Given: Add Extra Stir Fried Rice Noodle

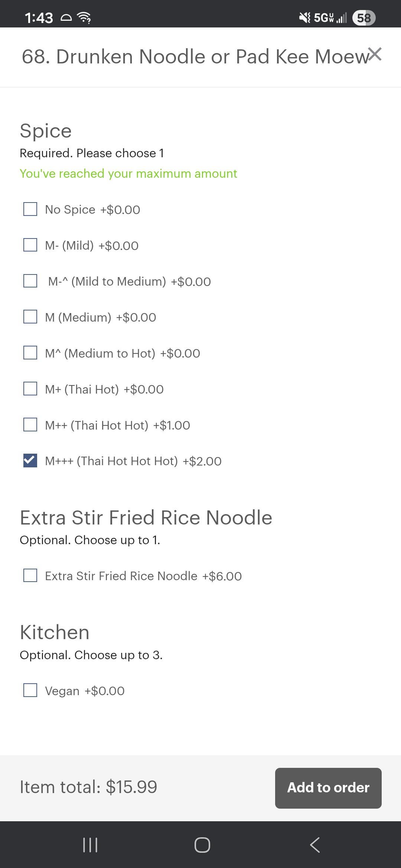Looking at the screenshot, I should coord(30,576).
